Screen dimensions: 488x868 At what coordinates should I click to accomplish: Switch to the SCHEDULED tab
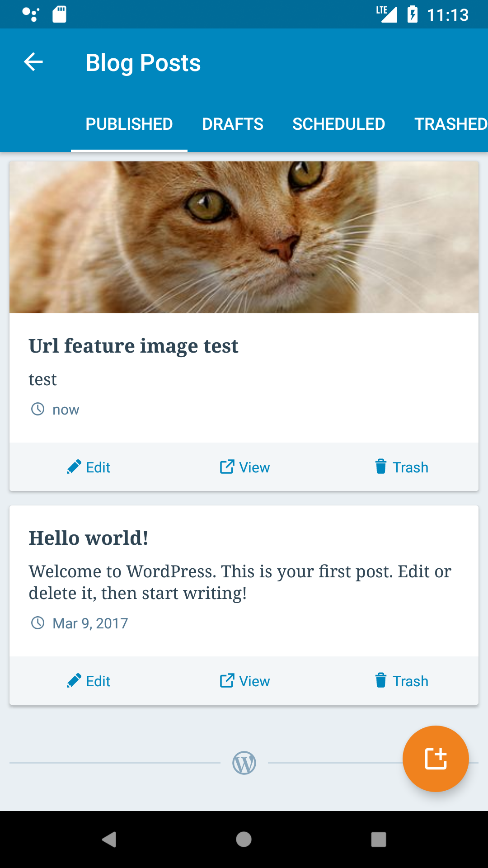(338, 123)
